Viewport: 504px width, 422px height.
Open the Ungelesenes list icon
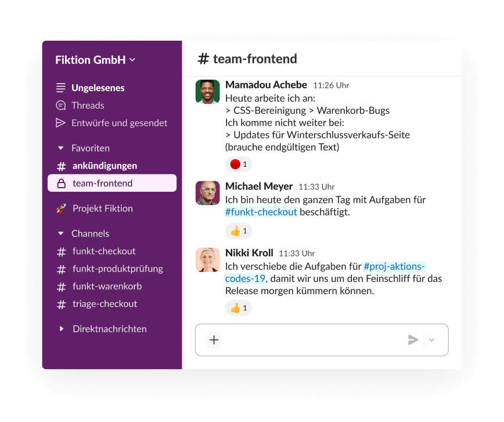pyautogui.click(x=61, y=88)
